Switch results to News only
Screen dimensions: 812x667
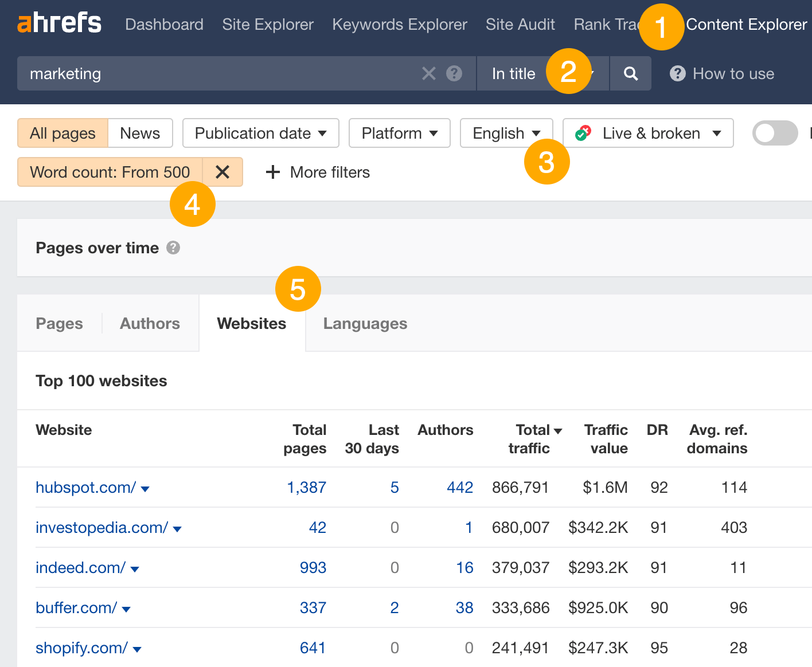pyautogui.click(x=140, y=133)
